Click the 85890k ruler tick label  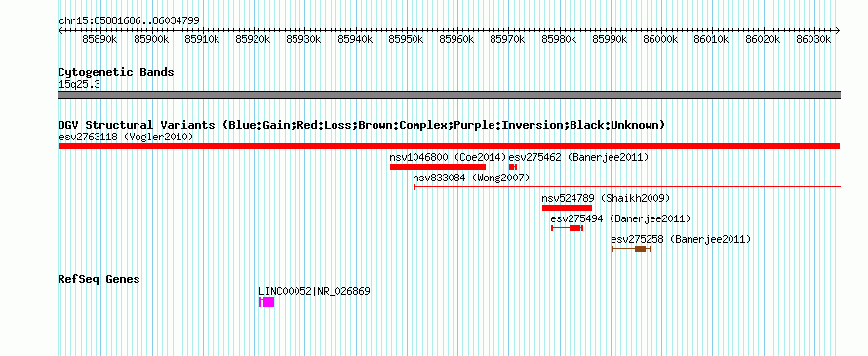tap(99, 39)
